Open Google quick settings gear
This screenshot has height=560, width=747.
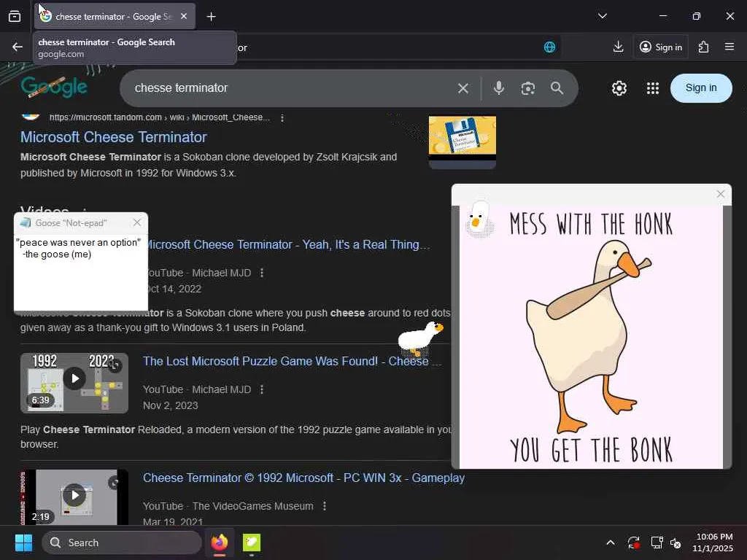pyautogui.click(x=619, y=88)
